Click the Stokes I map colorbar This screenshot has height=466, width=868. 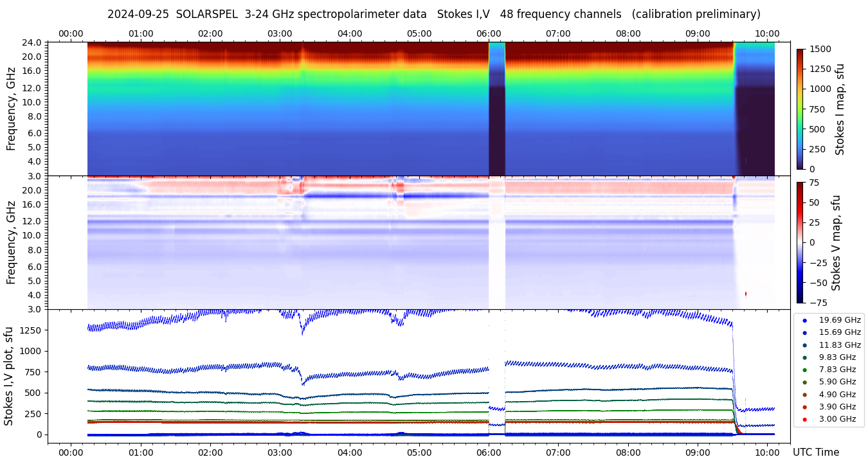pyautogui.click(x=800, y=109)
